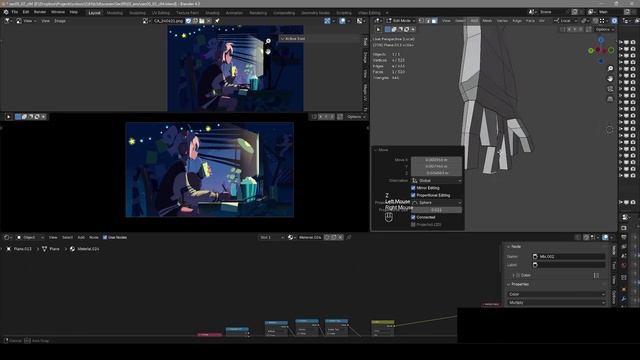Toggle fake user shield for image
The image size is (640, 360).
click(x=188, y=21)
